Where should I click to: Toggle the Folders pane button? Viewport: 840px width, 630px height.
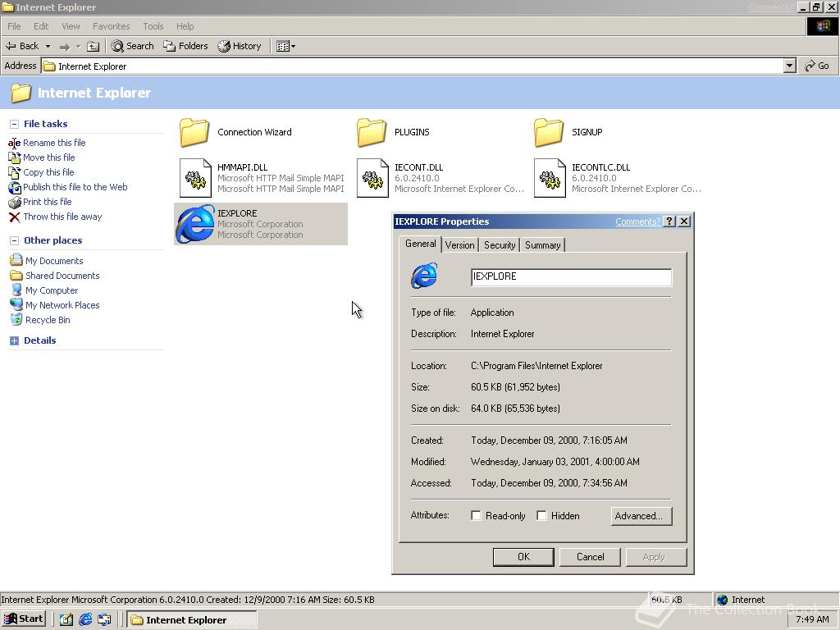185,46
